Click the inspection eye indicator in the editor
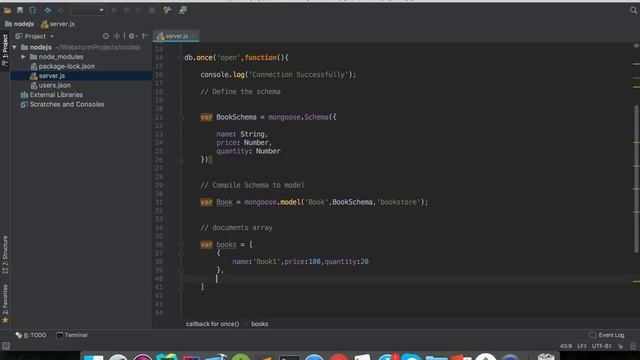The width and height of the screenshot is (640, 360). click(x=636, y=46)
